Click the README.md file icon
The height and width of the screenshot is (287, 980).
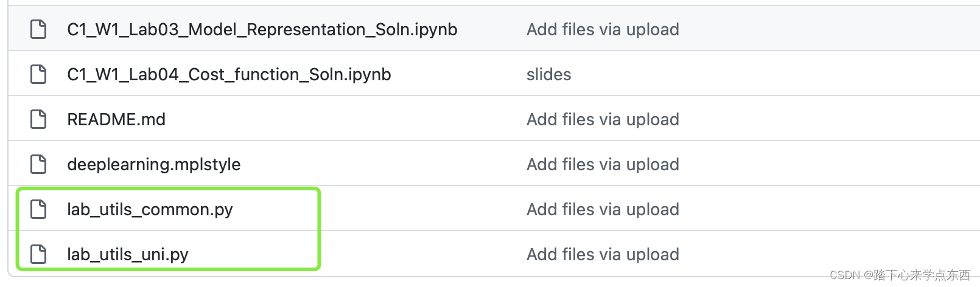click(38, 119)
